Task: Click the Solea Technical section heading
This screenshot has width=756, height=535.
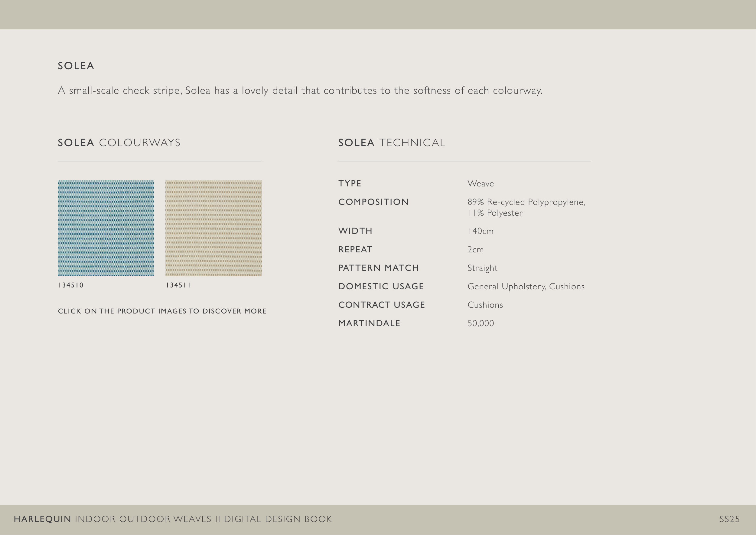Action: (x=392, y=143)
